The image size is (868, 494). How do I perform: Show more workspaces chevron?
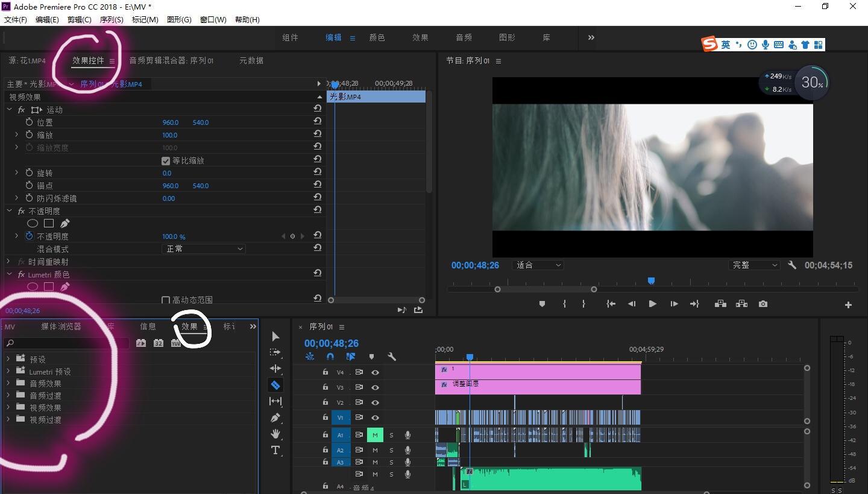click(x=591, y=37)
